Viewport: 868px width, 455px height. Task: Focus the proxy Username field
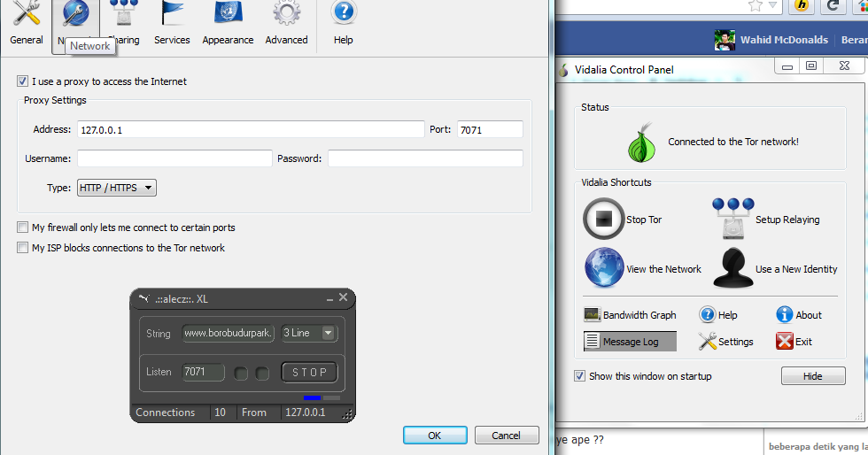click(x=175, y=158)
